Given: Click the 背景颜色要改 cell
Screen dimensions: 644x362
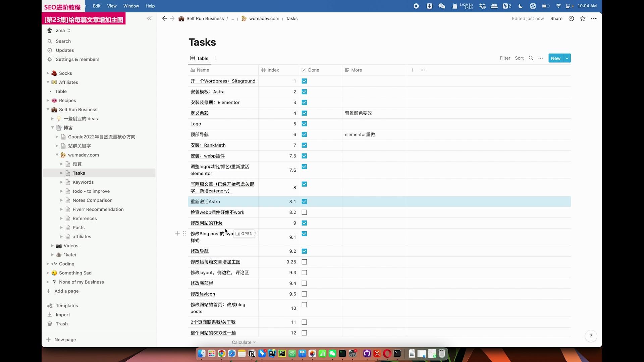Looking at the screenshot, I should [x=374, y=113].
